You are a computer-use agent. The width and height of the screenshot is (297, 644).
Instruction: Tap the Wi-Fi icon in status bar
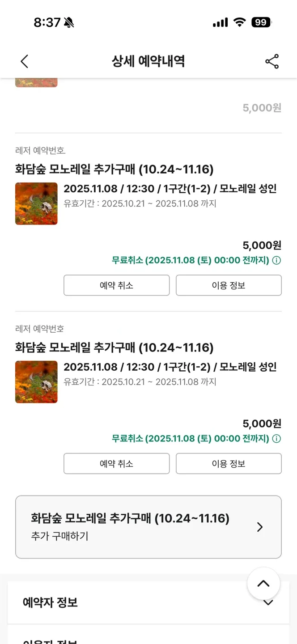pyautogui.click(x=240, y=22)
